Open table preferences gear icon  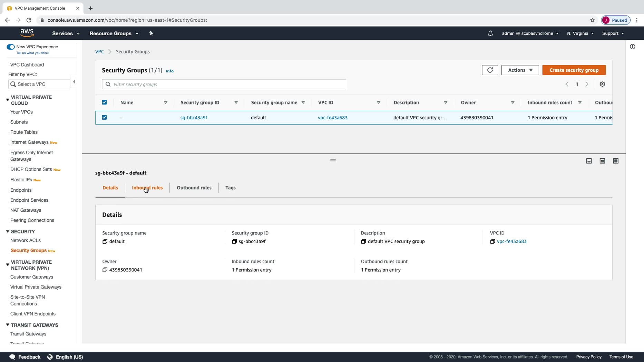pos(602,84)
